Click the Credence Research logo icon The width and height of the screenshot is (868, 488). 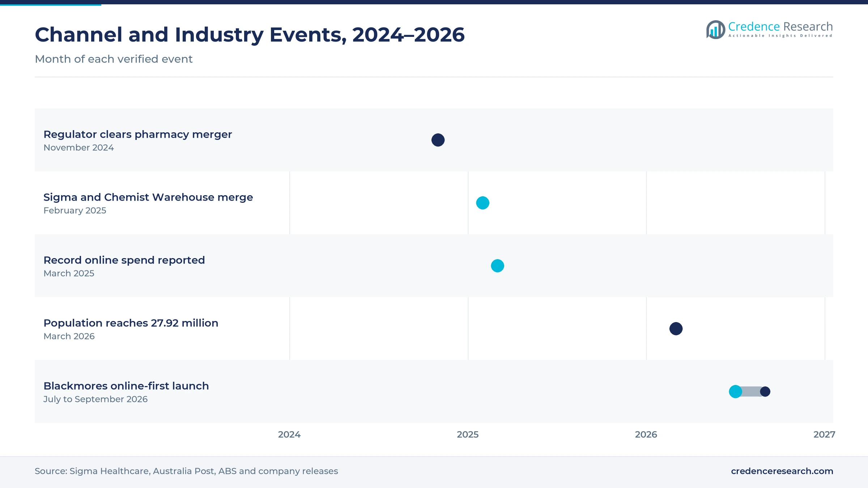tap(715, 30)
